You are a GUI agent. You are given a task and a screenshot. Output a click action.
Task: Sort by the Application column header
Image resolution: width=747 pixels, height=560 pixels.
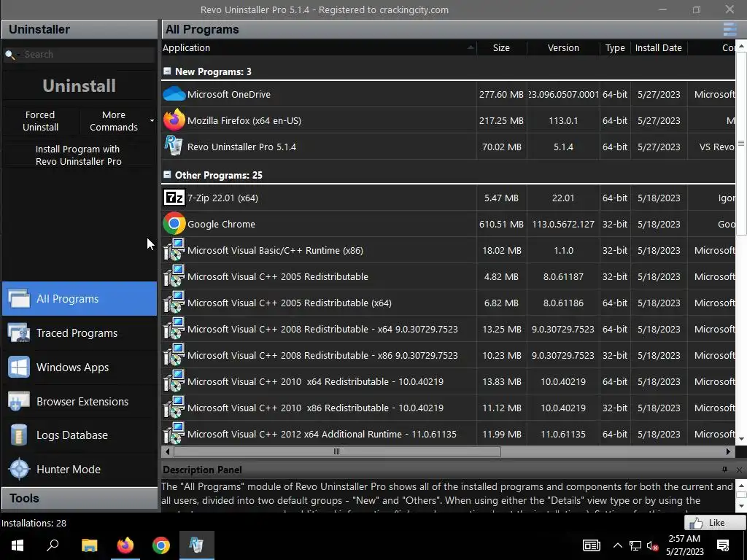[x=319, y=47]
